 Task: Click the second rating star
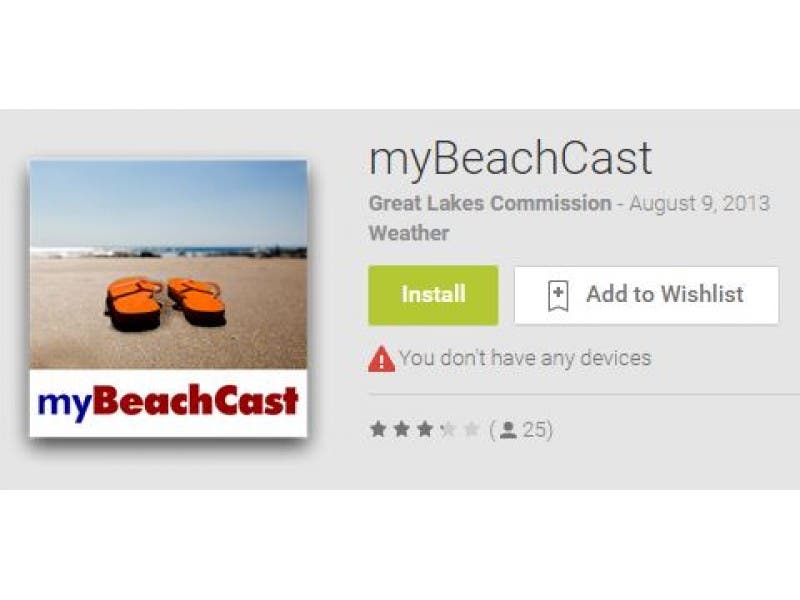[x=402, y=429]
